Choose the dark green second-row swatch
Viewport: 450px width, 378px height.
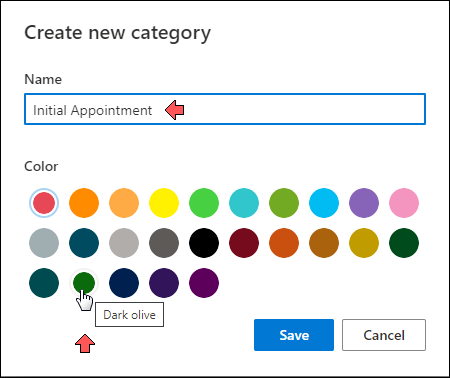click(x=404, y=243)
